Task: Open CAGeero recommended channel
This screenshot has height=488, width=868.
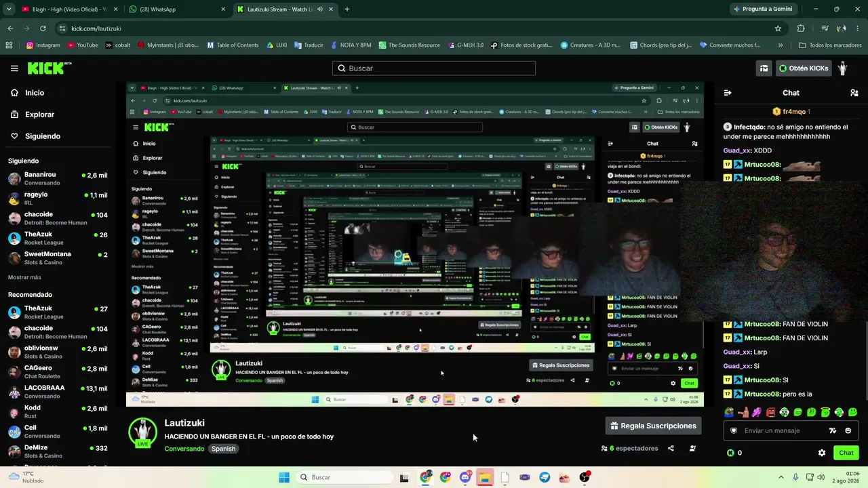Action: [58, 371]
